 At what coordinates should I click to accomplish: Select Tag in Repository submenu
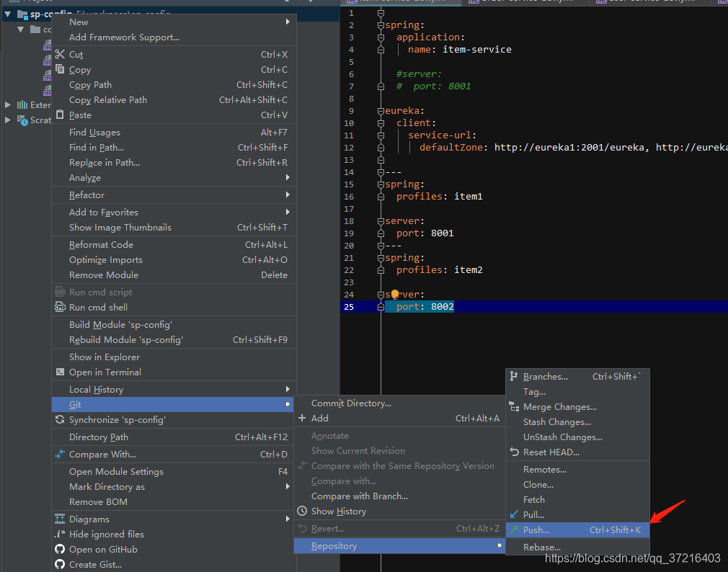pos(577,392)
